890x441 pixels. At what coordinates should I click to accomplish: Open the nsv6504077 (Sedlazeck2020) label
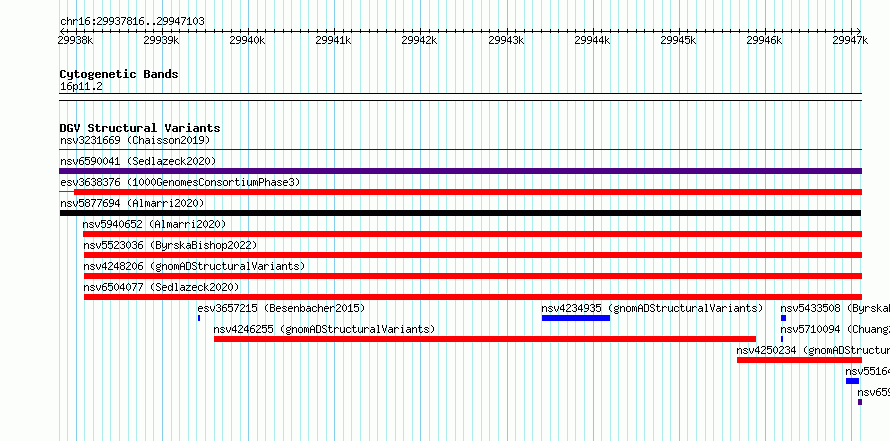pyautogui.click(x=161, y=287)
